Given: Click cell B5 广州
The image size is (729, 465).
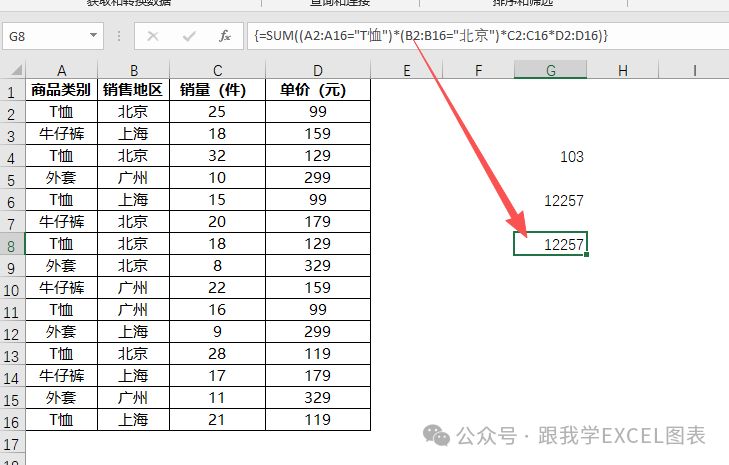Looking at the screenshot, I should 133,178.
